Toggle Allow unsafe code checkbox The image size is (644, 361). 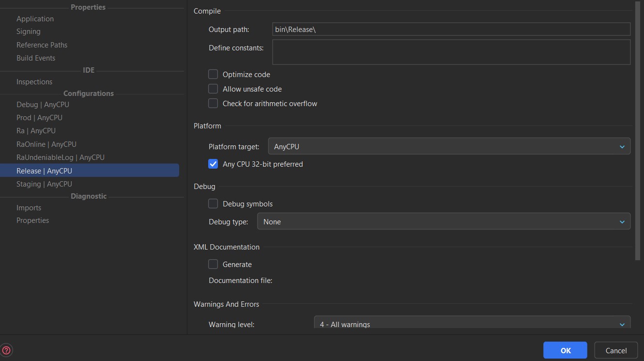(x=213, y=89)
